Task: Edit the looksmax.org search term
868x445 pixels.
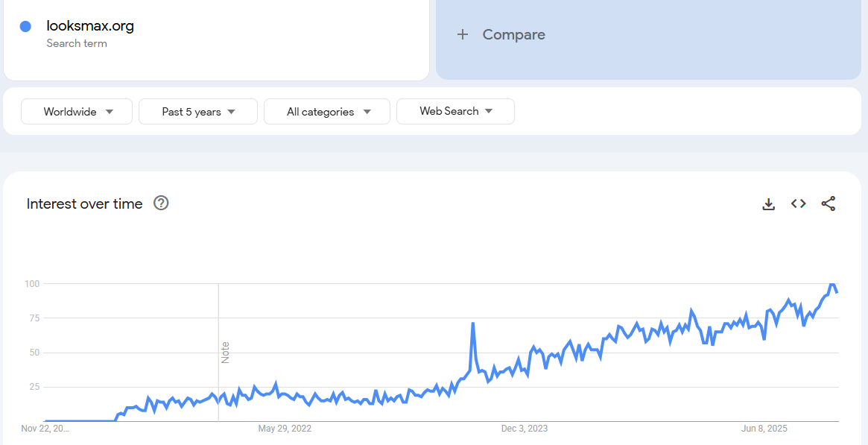Action: pos(90,26)
